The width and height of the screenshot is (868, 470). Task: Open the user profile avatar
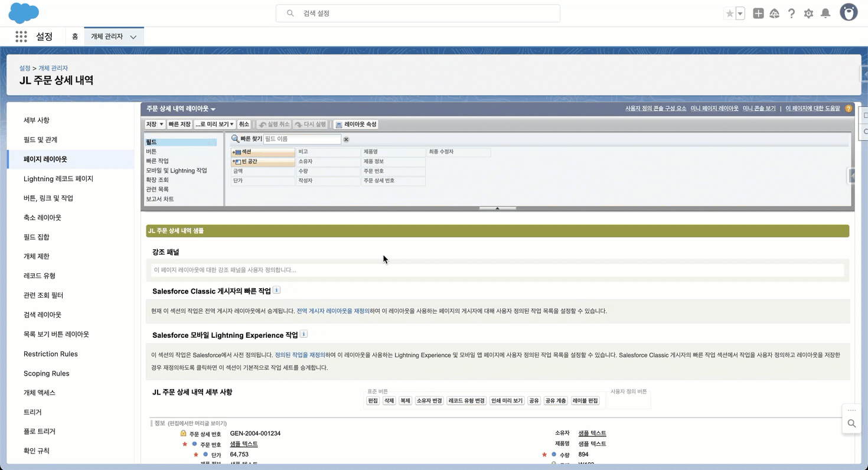click(x=849, y=12)
